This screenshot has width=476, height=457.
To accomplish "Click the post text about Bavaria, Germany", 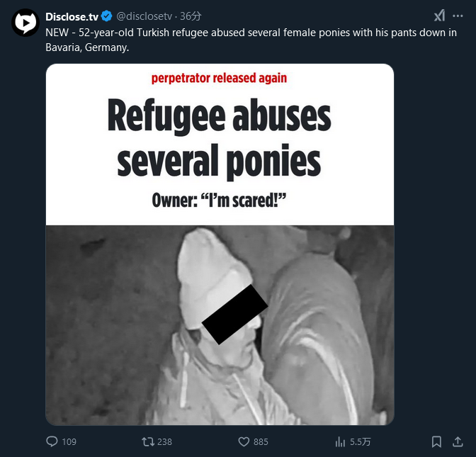I will pyautogui.click(x=251, y=40).
